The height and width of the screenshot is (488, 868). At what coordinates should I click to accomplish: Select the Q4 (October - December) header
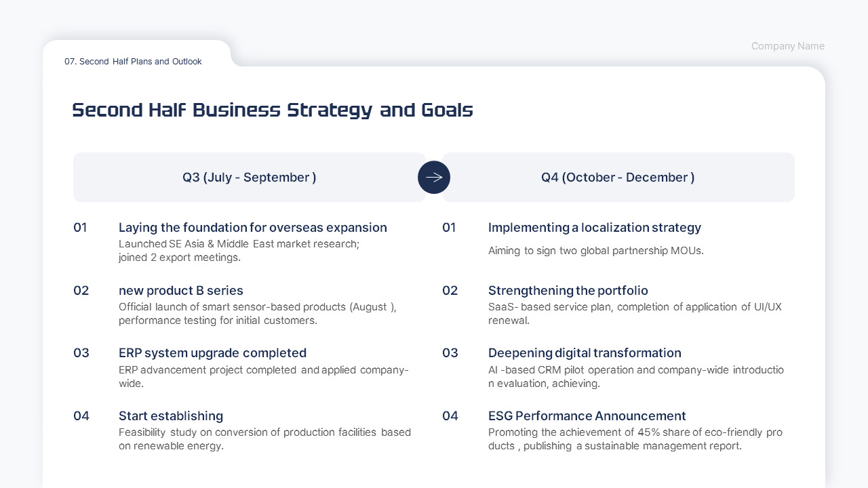618,178
